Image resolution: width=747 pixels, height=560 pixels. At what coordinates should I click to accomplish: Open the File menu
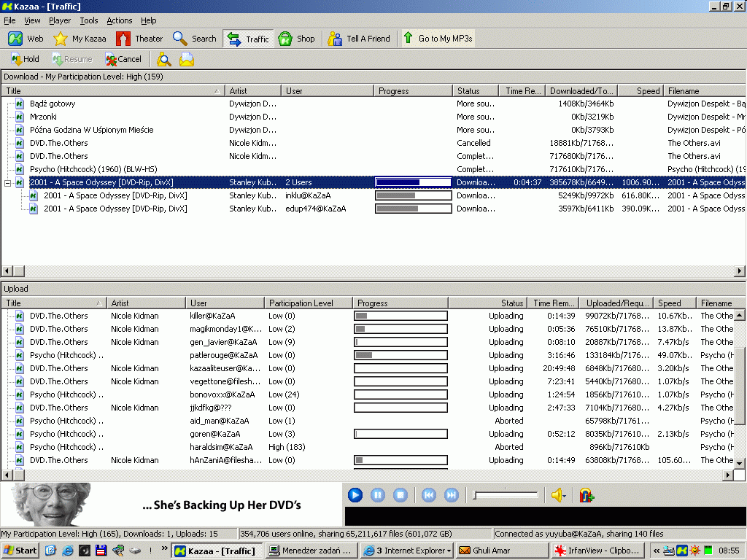click(9, 20)
